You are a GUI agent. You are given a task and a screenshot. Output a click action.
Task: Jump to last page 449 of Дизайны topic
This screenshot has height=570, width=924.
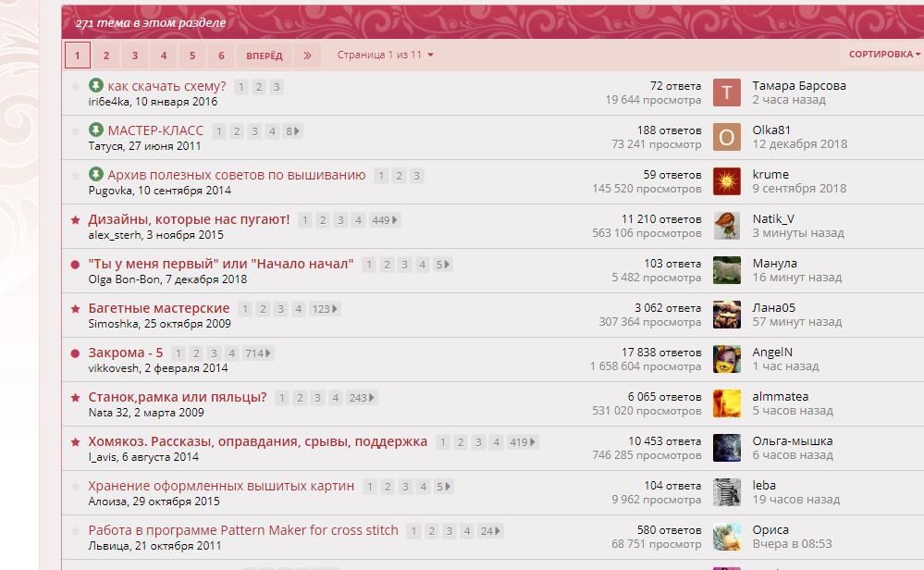[x=384, y=220]
